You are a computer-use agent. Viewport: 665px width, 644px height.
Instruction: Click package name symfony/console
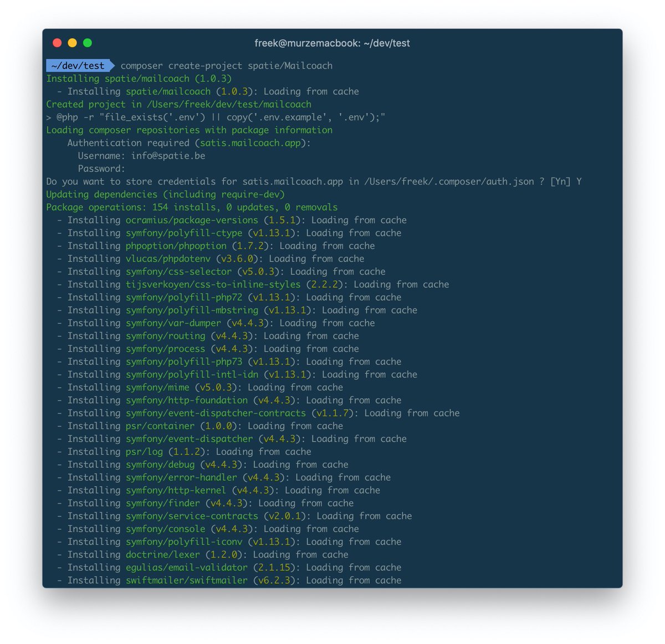165,529
